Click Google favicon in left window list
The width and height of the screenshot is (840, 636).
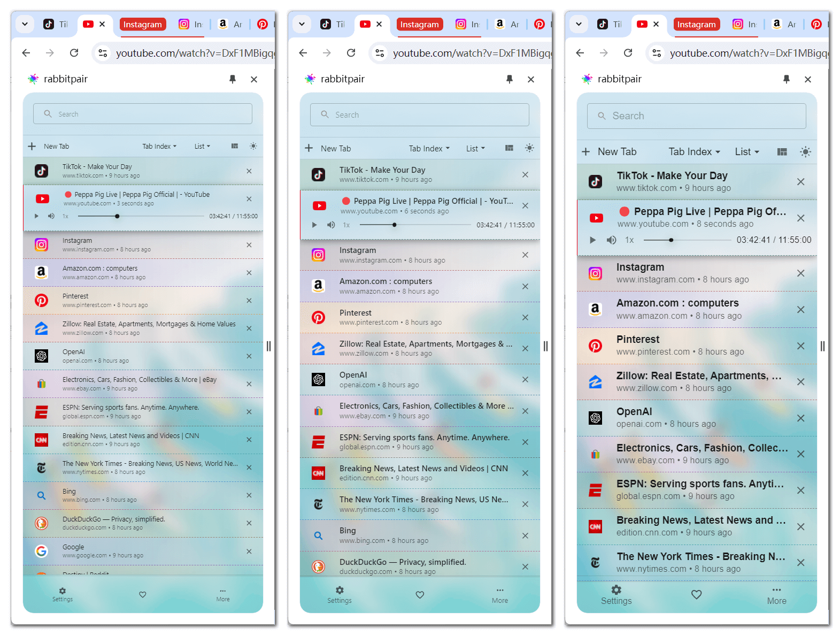42,551
